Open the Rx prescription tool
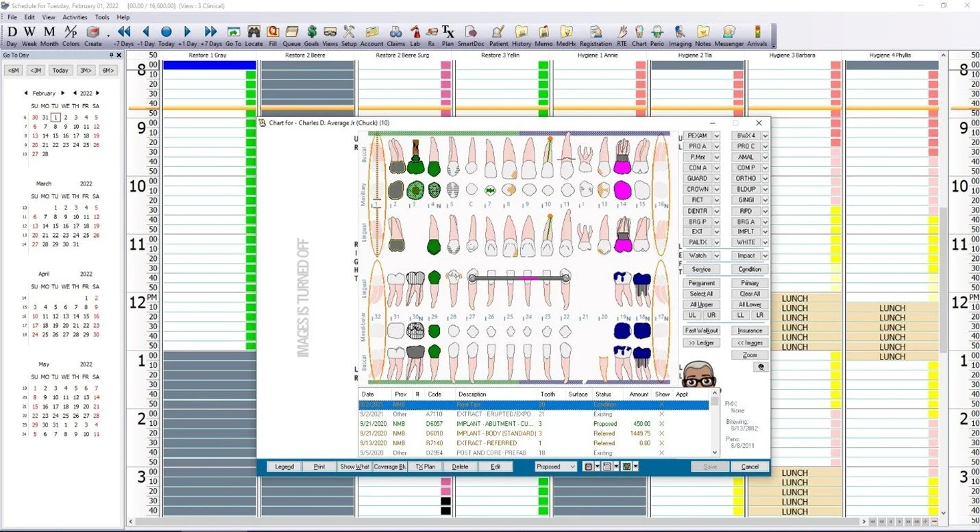The width and height of the screenshot is (980, 532). coord(430,32)
